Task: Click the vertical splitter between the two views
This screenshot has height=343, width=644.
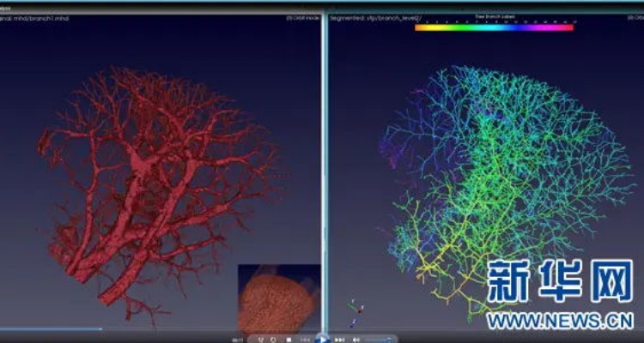Action: coord(325,171)
